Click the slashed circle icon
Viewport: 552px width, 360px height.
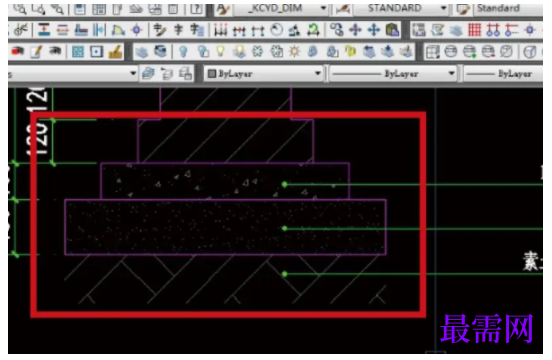click(x=506, y=52)
